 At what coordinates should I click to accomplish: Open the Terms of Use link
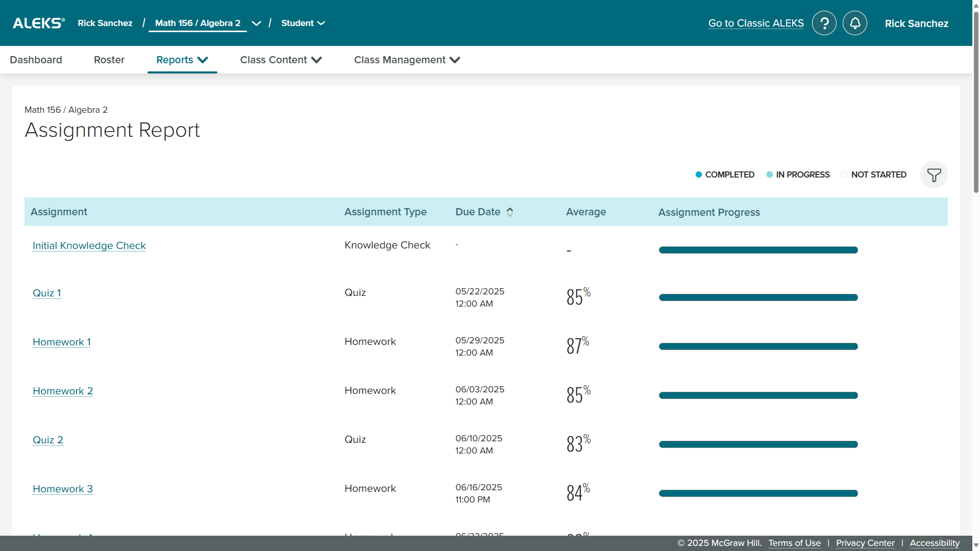[795, 543]
